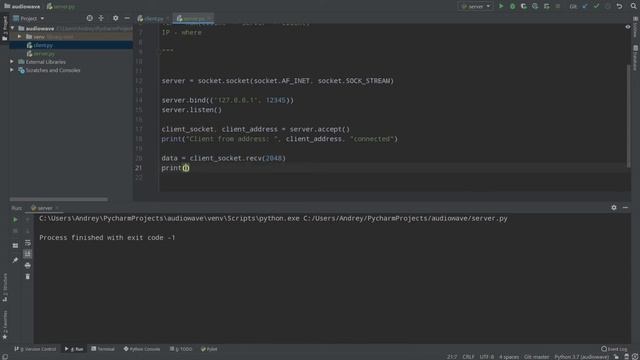640x360 pixels.
Task: Collapse the audiowave project root
Action: [x=13, y=28]
